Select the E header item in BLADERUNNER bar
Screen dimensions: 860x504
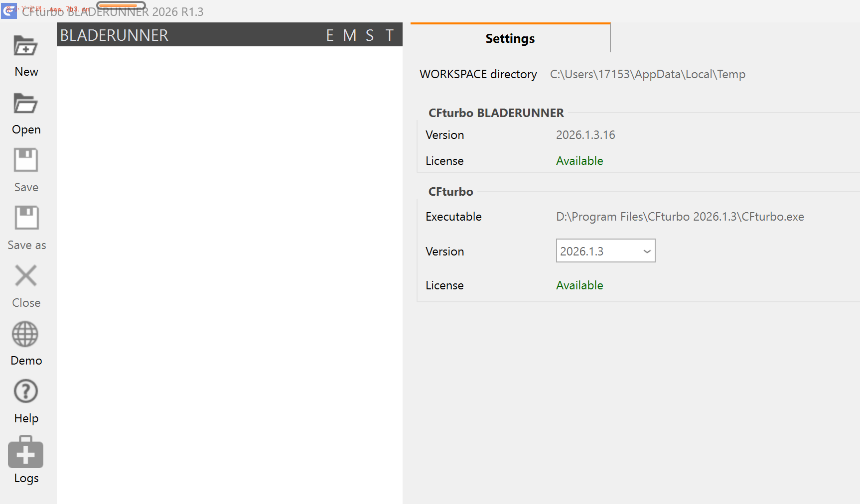click(x=330, y=35)
